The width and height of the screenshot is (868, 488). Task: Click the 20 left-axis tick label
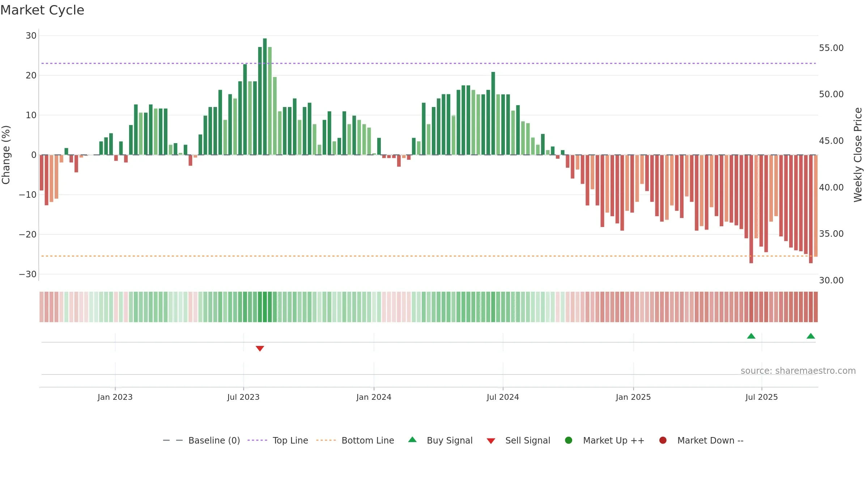[x=31, y=76]
